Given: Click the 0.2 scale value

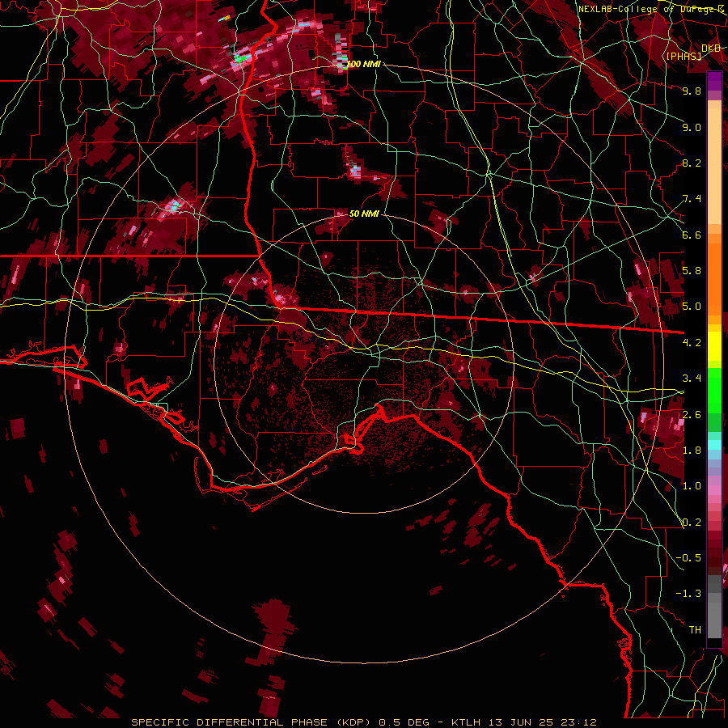Looking at the screenshot, I should pos(692,523).
